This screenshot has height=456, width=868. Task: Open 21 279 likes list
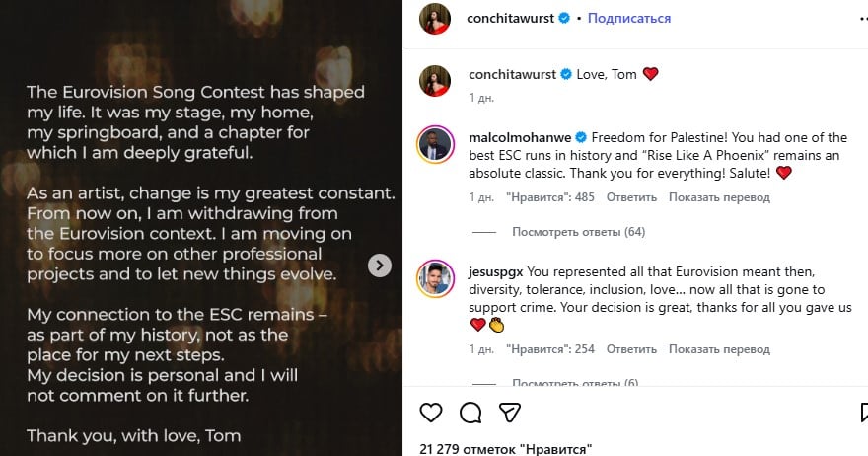(505, 449)
